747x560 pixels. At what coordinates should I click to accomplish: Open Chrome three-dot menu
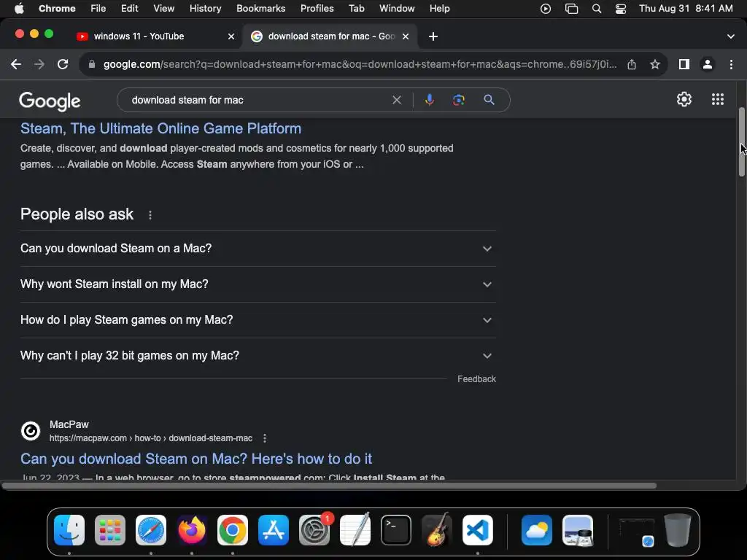731,64
